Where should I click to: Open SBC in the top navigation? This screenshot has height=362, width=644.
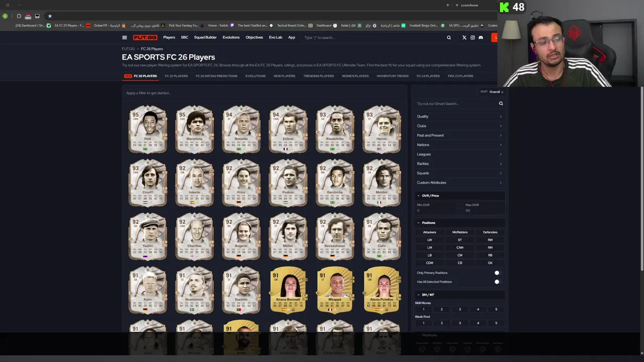185,37
